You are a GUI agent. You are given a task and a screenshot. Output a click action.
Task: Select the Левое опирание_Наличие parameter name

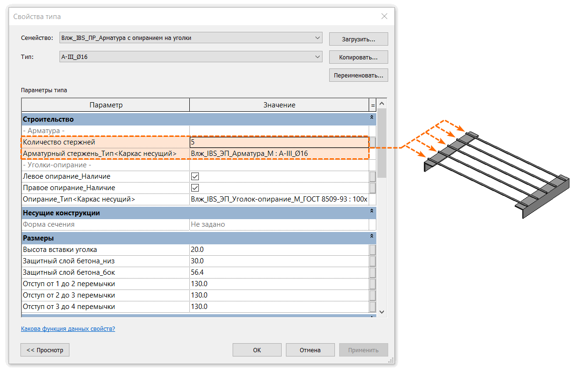point(67,176)
